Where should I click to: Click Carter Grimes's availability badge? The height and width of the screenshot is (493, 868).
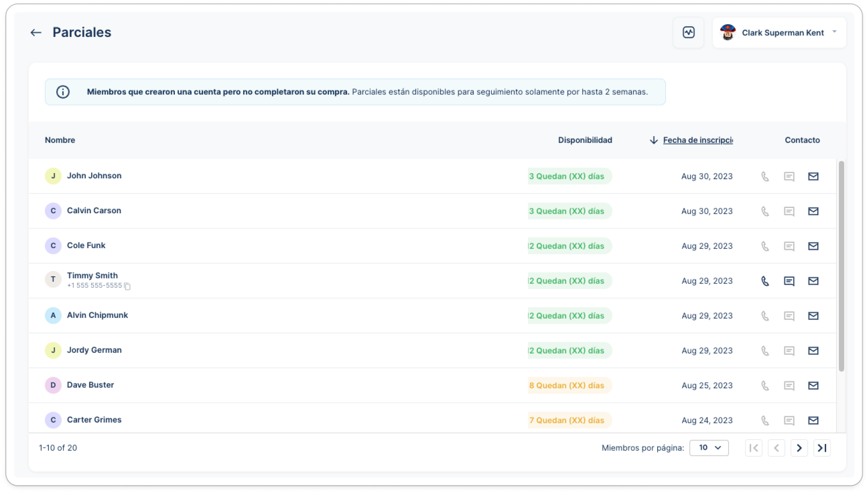(x=570, y=421)
